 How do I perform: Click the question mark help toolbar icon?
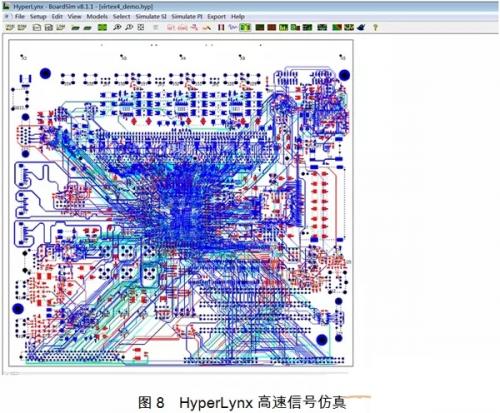tap(375, 27)
